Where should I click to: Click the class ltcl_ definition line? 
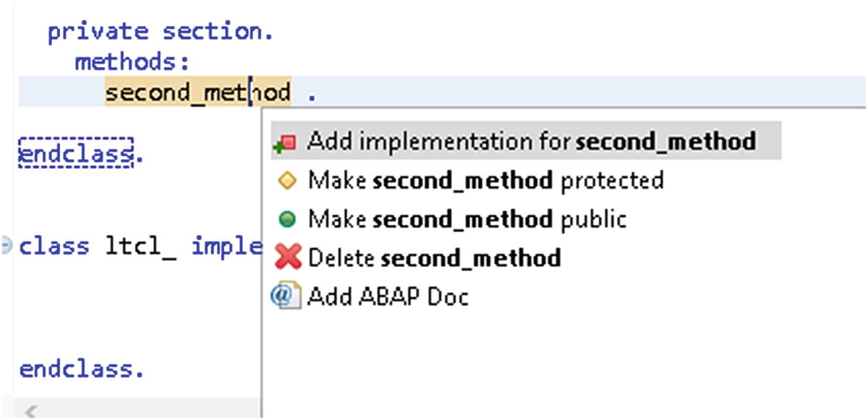[139, 246]
